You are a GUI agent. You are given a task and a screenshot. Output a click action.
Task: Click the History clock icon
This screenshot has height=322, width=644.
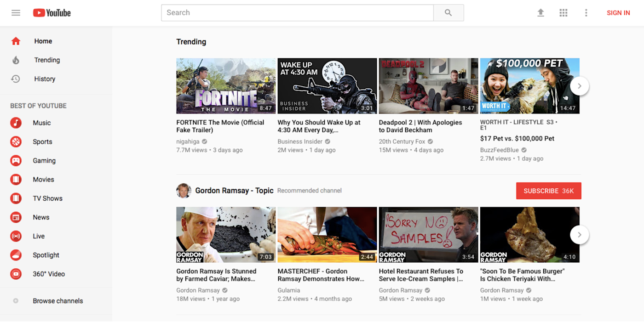pyautogui.click(x=16, y=79)
